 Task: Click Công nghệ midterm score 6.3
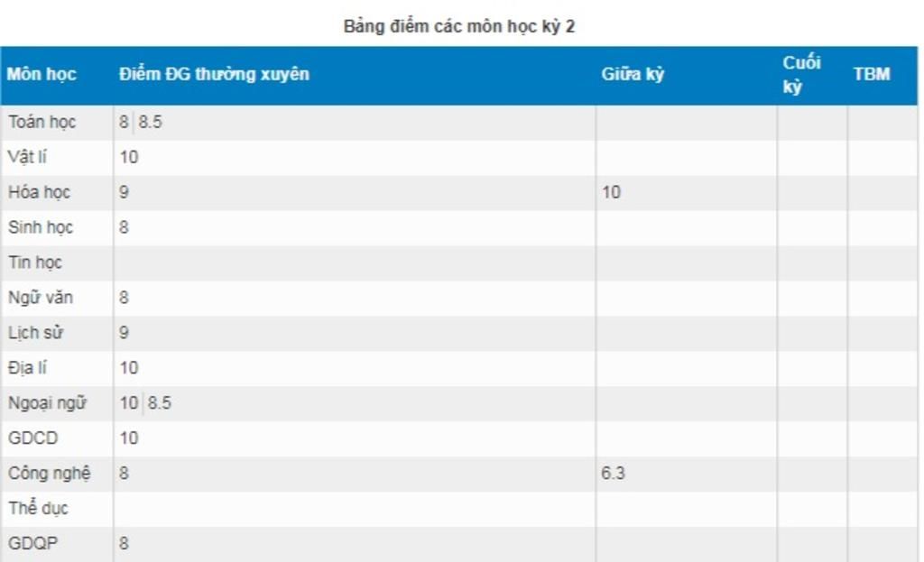pyautogui.click(x=613, y=474)
